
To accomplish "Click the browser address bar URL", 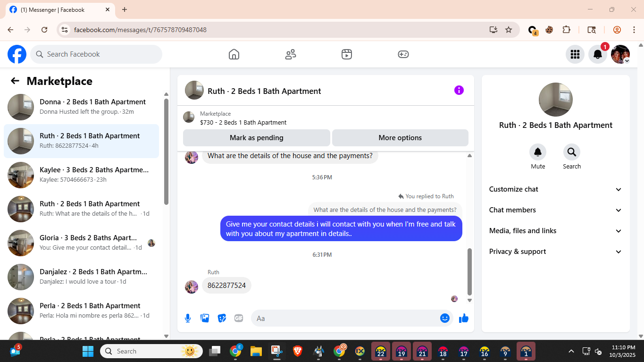I will (140, 30).
